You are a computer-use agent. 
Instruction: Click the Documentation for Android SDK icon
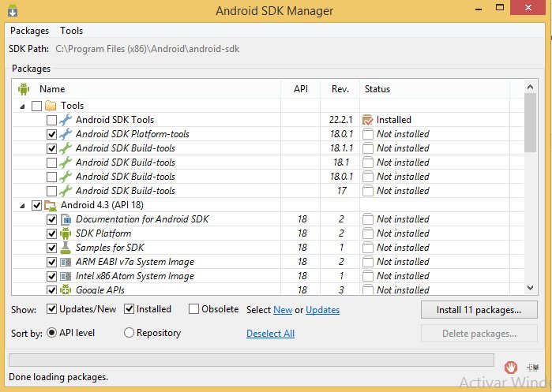[x=66, y=219]
